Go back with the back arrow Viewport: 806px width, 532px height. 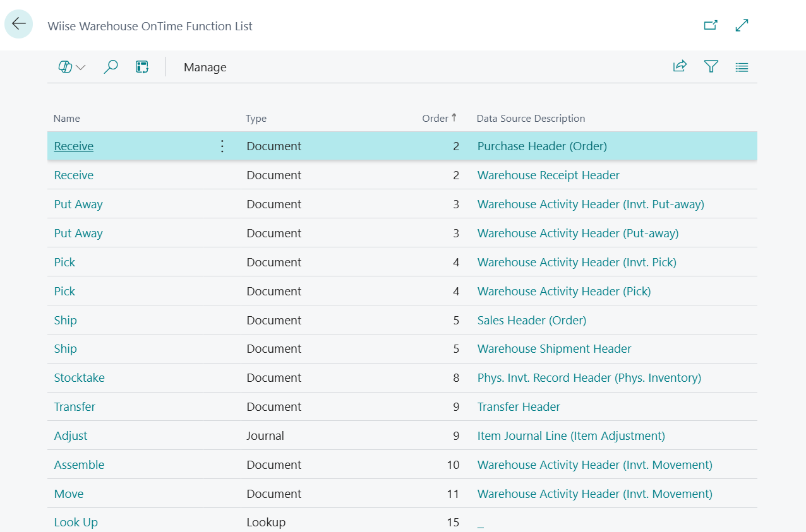tap(18, 24)
